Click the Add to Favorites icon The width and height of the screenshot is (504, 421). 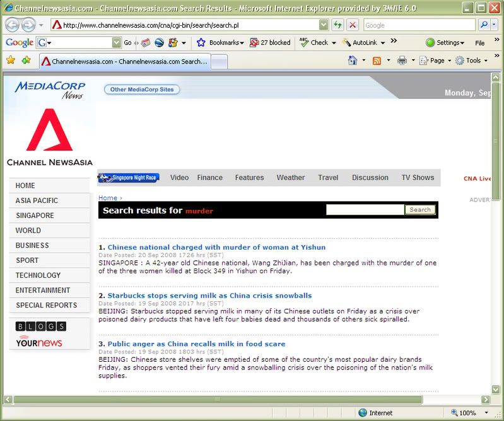point(26,61)
